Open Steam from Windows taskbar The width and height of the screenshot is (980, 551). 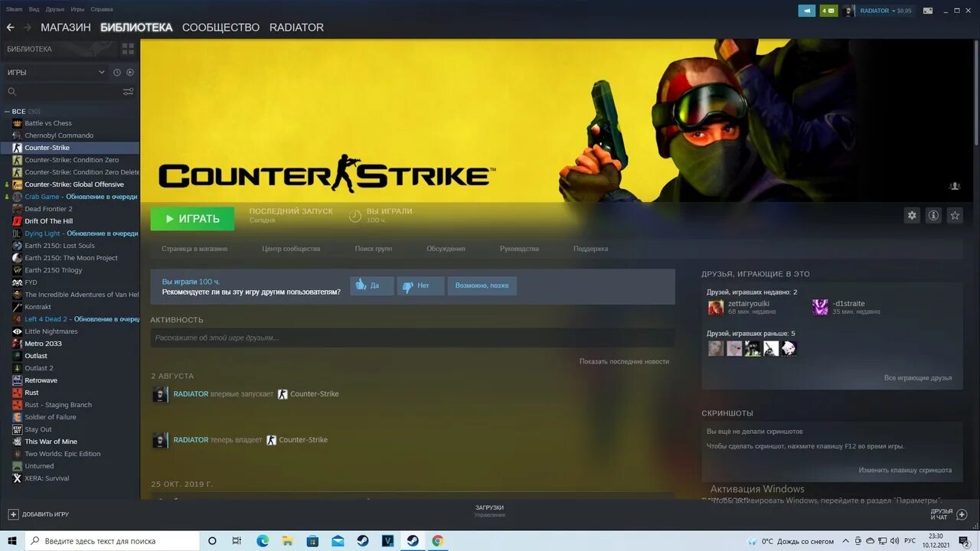412,541
